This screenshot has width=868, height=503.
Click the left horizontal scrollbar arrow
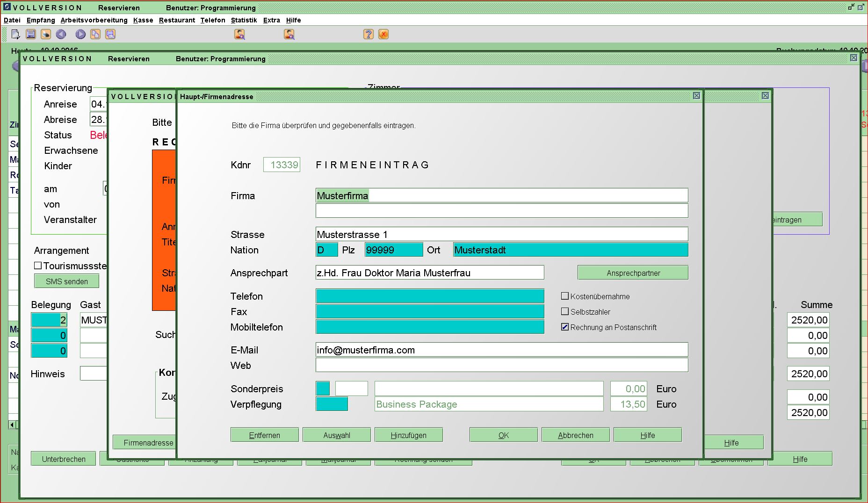(x=12, y=424)
